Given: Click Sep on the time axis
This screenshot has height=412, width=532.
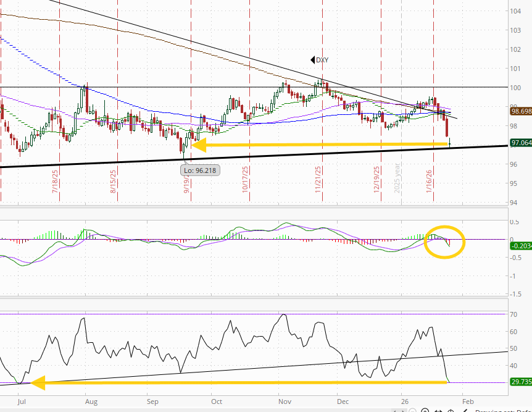Looking at the screenshot, I should coord(152,401).
